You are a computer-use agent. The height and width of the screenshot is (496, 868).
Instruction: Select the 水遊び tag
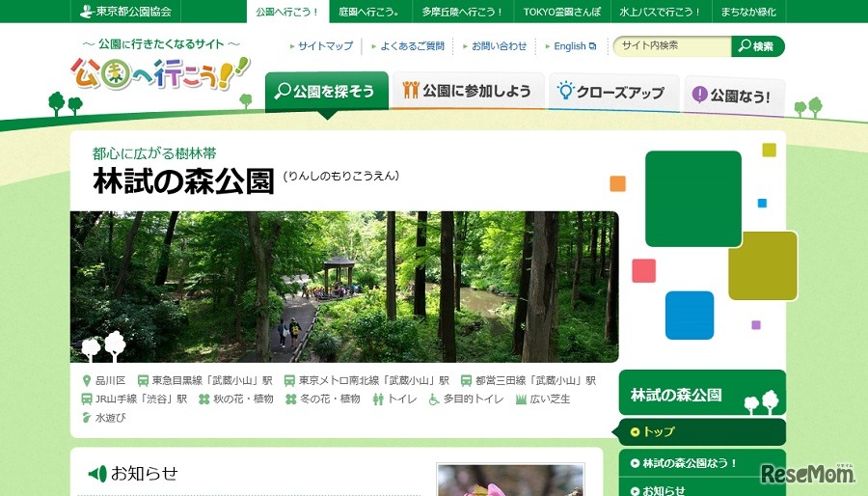coord(111,418)
